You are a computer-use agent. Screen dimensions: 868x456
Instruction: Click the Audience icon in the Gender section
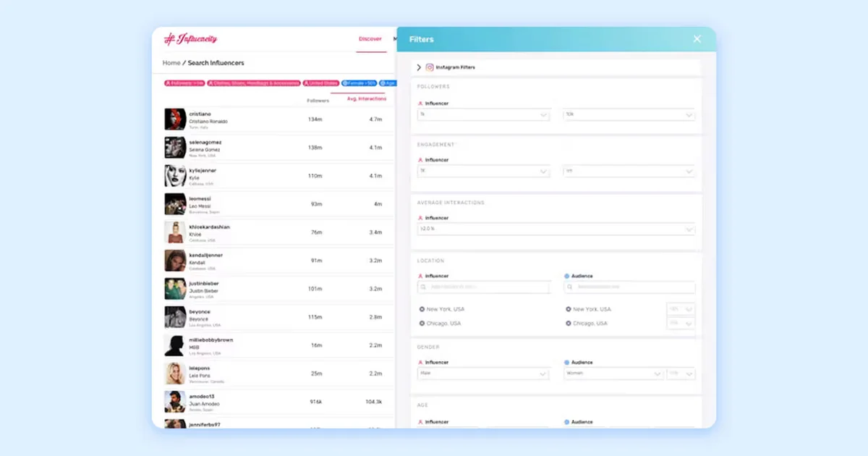(x=566, y=362)
